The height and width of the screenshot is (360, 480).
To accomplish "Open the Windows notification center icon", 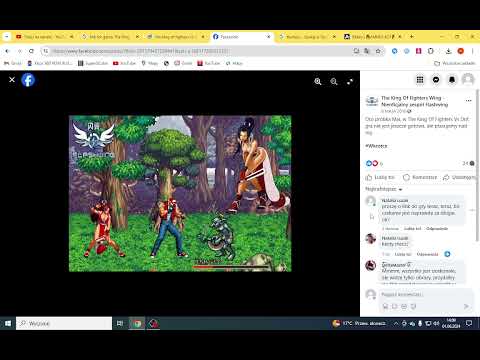I will (469, 323).
